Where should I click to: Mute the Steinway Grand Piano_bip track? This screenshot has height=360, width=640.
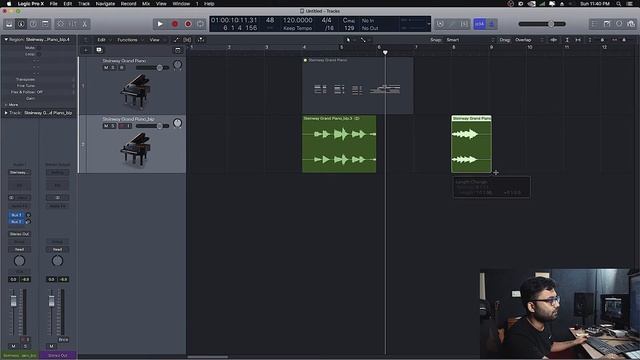point(106,126)
